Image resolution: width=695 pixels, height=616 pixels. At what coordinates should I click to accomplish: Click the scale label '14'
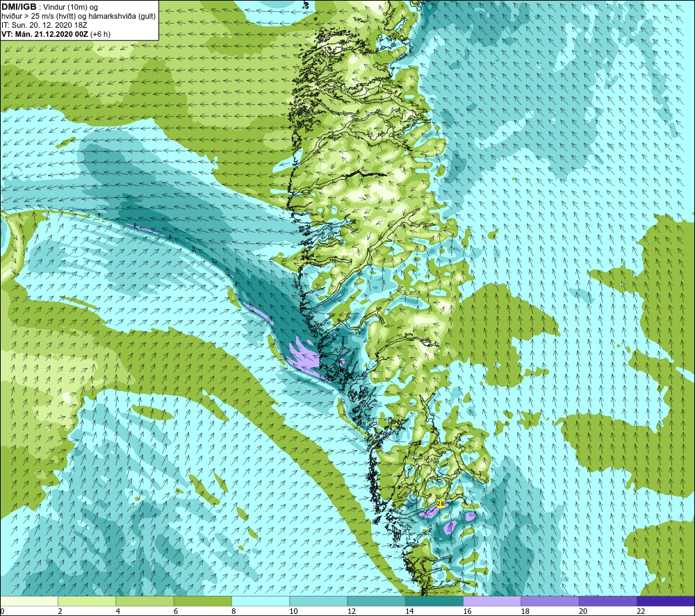tap(409, 612)
